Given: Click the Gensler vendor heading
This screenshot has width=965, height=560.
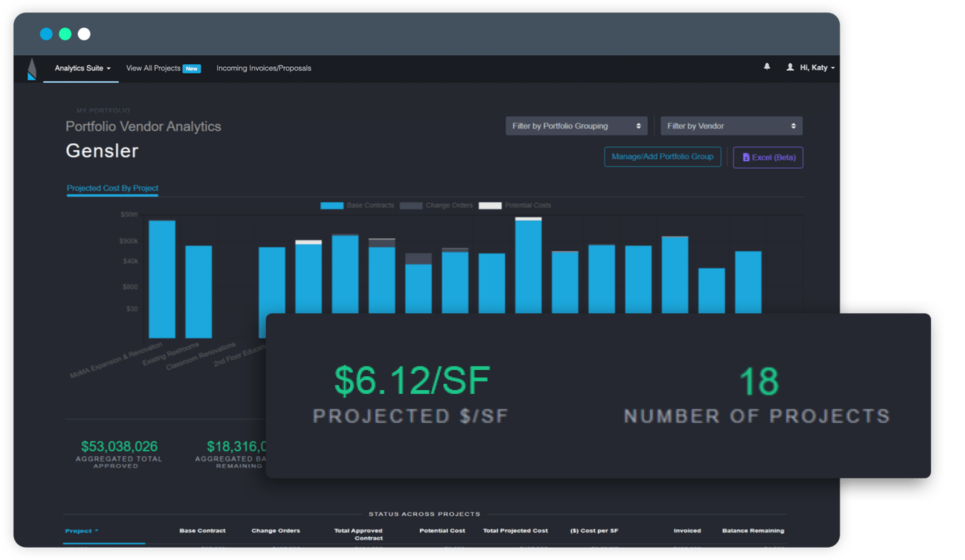Looking at the screenshot, I should click(102, 151).
